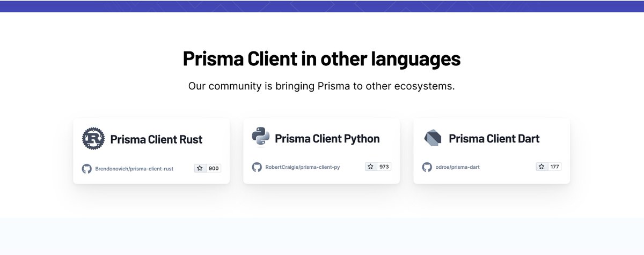Viewport: 644px width, 255px height.
Task: Click the 973 star count
Action: (384, 167)
